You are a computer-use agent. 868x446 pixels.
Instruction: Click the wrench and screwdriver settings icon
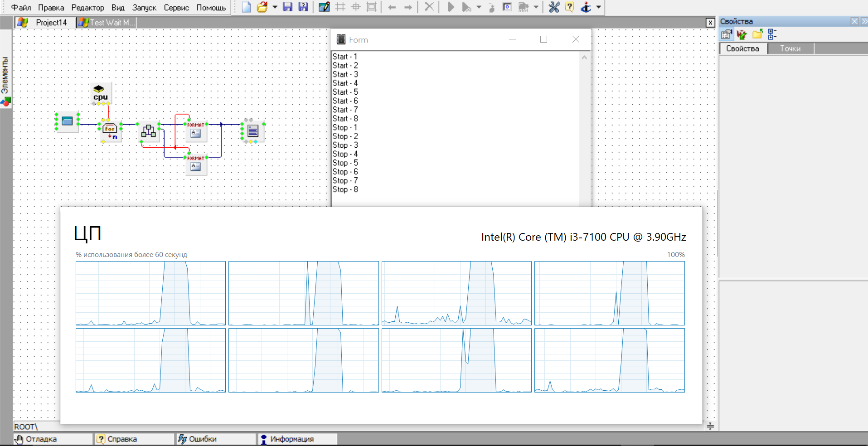(x=554, y=7)
